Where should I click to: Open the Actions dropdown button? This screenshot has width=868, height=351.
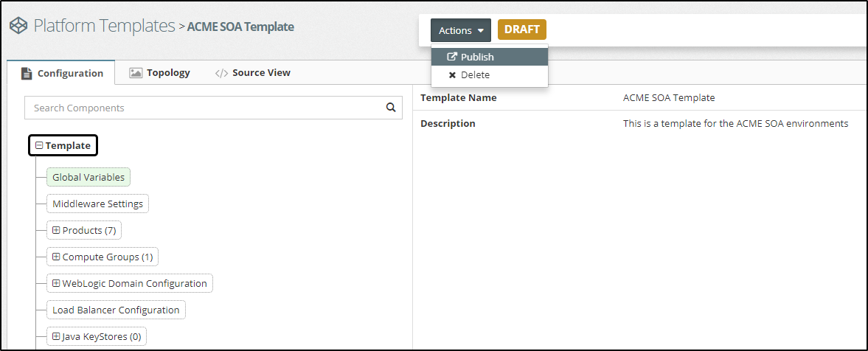click(461, 30)
